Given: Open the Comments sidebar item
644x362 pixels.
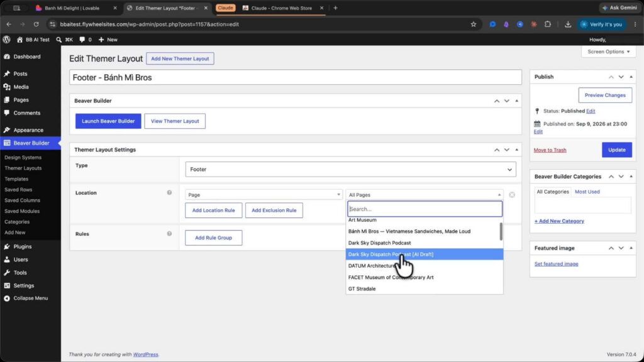Looking at the screenshot, I should coord(26,113).
